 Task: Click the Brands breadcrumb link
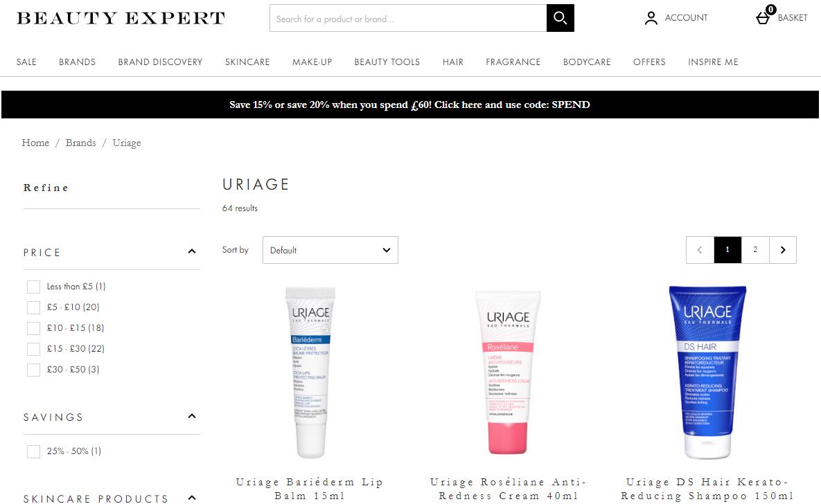pos(80,143)
